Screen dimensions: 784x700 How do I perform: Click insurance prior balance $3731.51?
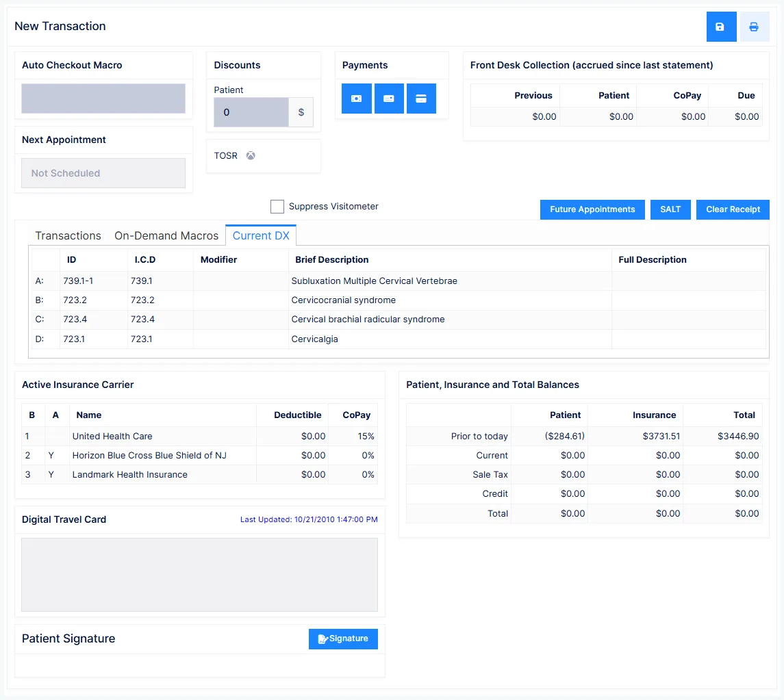click(661, 436)
